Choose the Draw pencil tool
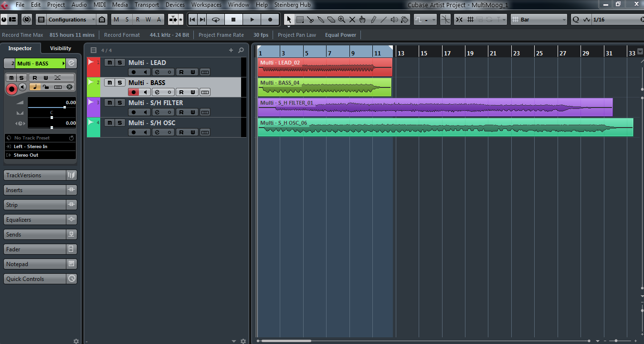The image size is (644, 344). [x=373, y=20]
